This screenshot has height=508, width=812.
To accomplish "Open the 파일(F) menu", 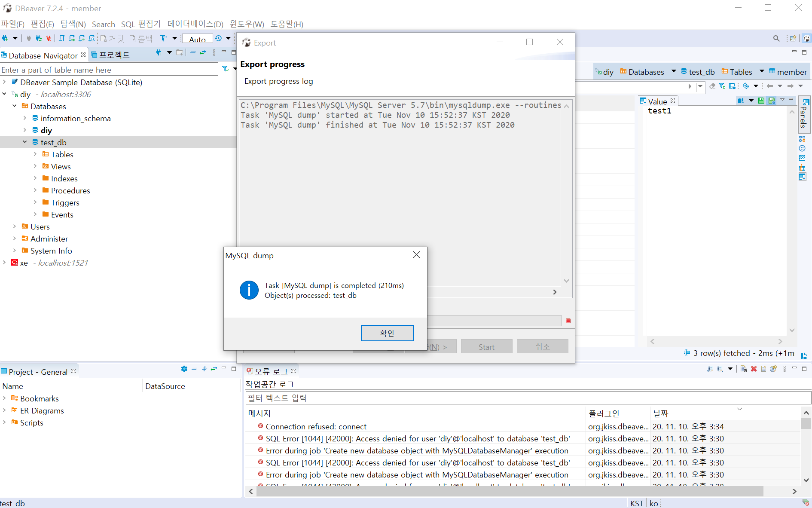I will click(12, 24).
